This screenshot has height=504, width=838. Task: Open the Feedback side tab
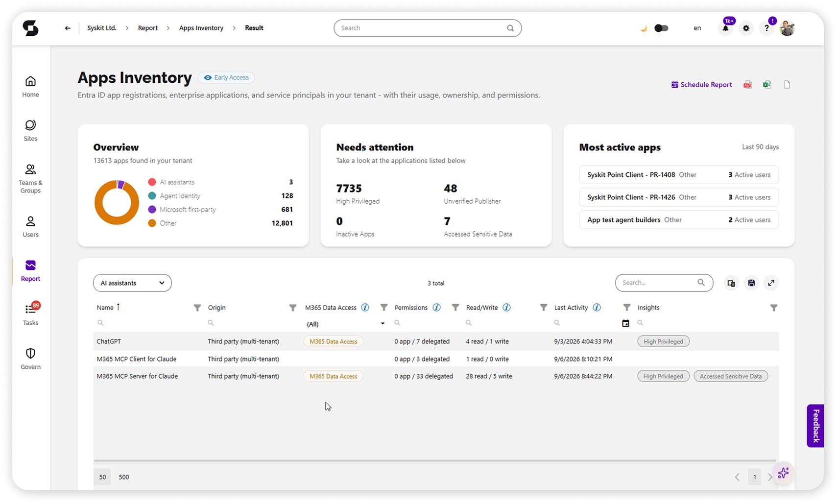[815, 426]
